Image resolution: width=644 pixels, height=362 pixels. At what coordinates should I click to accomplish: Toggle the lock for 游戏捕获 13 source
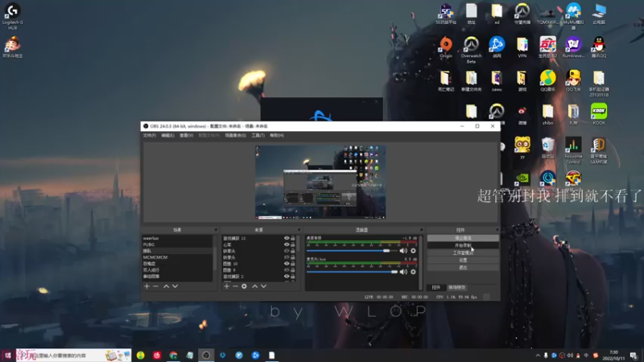point(293,238)
